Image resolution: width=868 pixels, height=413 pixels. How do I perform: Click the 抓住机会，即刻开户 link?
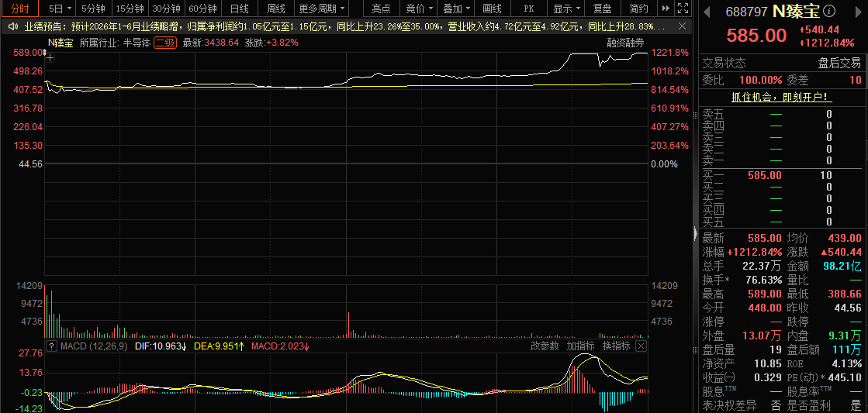click(782, 98)
